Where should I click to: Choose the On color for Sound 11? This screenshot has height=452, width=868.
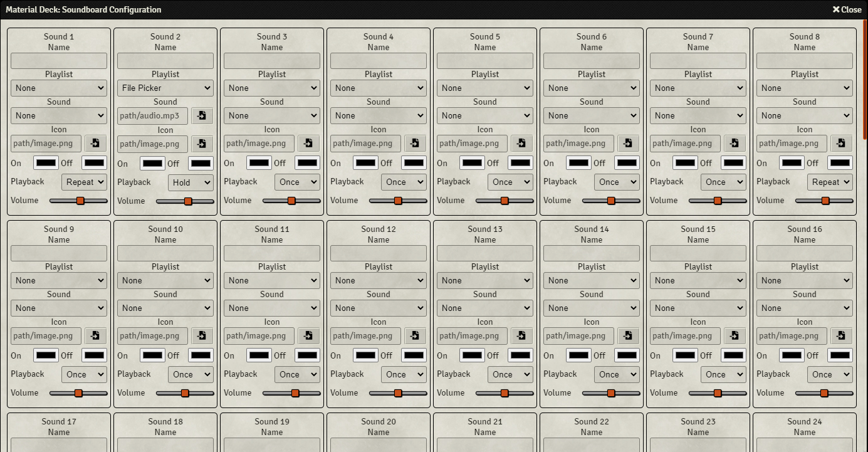[259, 355]
